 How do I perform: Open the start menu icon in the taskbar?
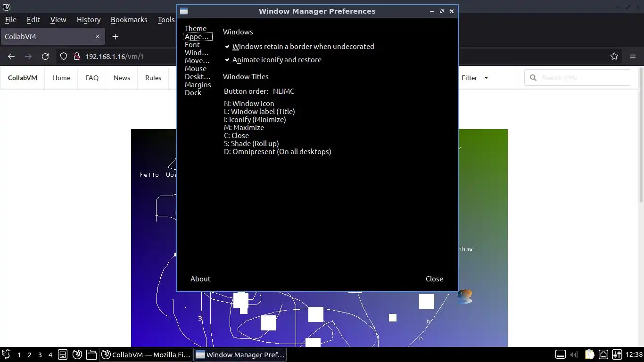6,354
